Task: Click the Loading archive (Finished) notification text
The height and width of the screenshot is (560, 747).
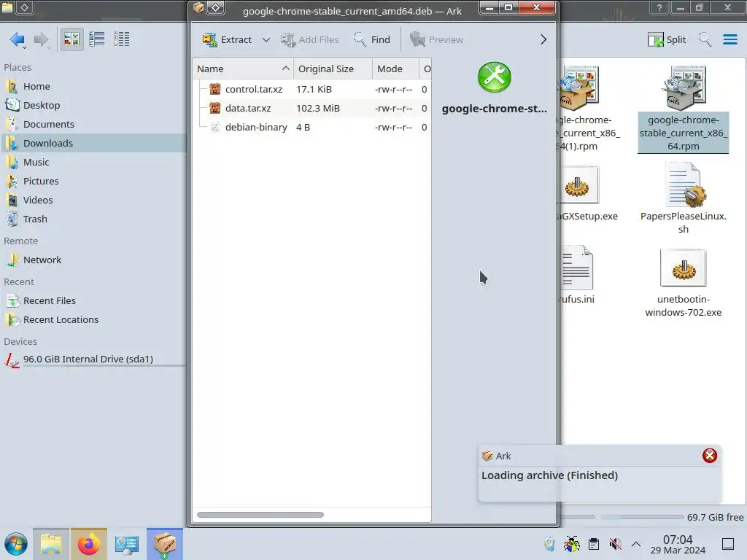Action: tap(550, 475)
